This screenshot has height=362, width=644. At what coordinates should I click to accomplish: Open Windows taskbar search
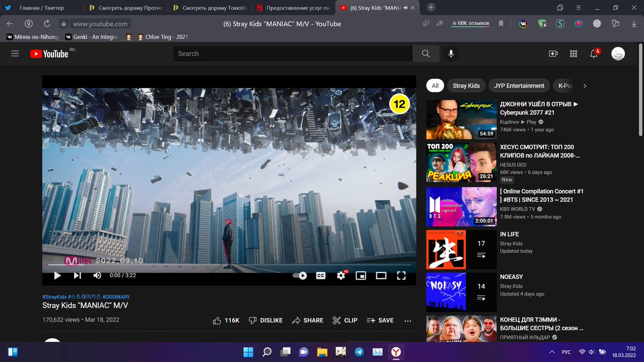267,352
